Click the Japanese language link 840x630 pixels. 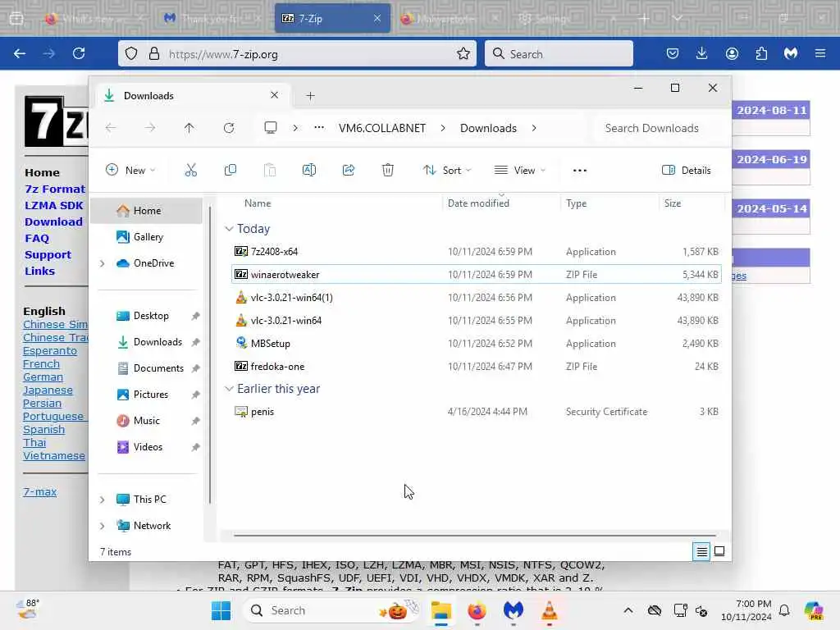[x=48, y=390]
